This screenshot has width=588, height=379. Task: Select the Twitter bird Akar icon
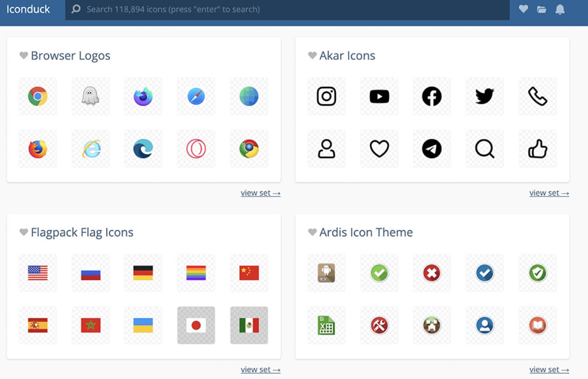485,96
